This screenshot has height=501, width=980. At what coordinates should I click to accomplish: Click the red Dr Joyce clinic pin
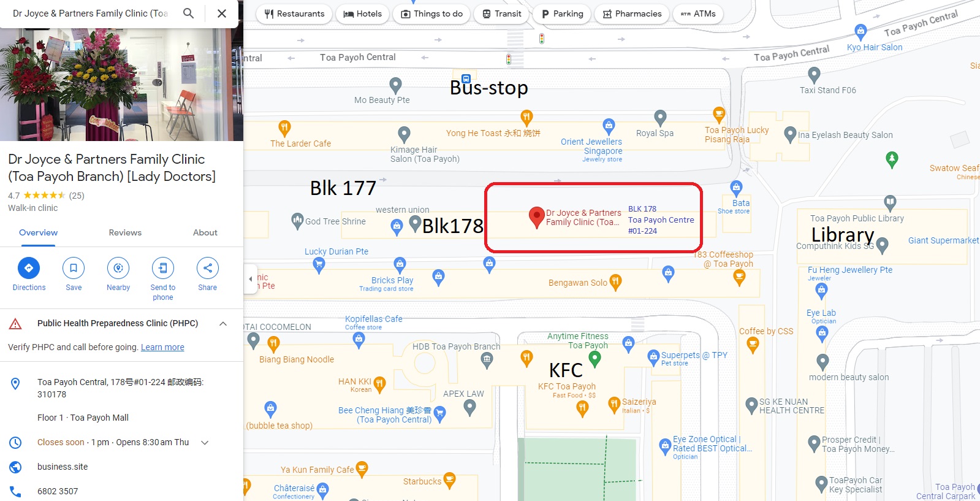click(536, 216)
